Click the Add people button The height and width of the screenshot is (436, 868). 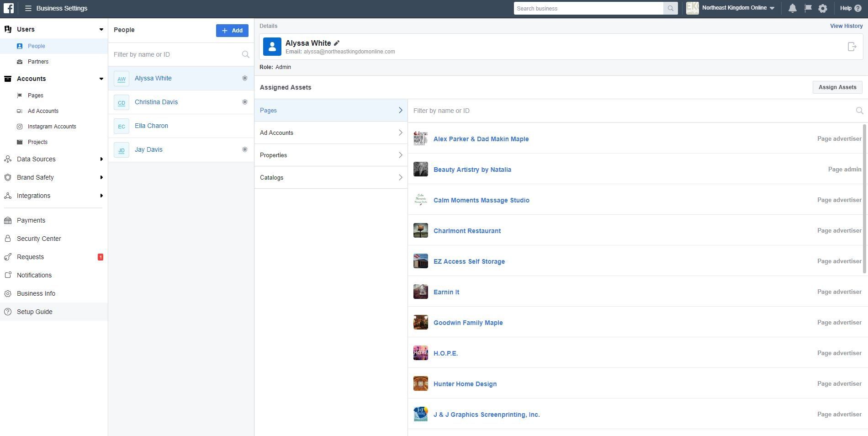click(x=232, y=31)
